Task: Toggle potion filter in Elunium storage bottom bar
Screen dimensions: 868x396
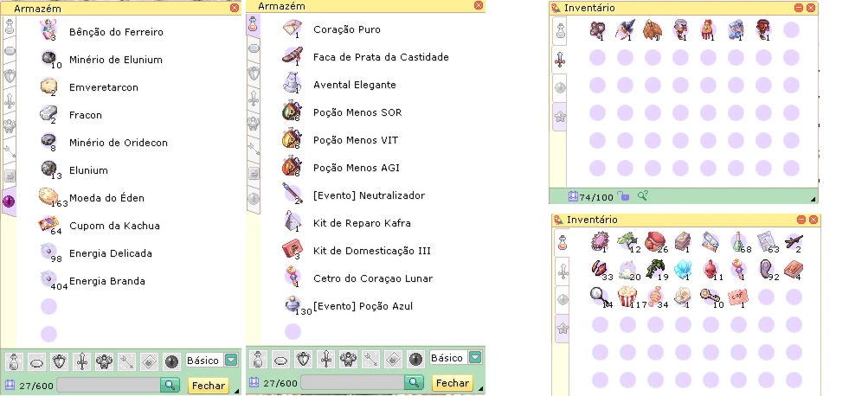Action: pos(14,361)
